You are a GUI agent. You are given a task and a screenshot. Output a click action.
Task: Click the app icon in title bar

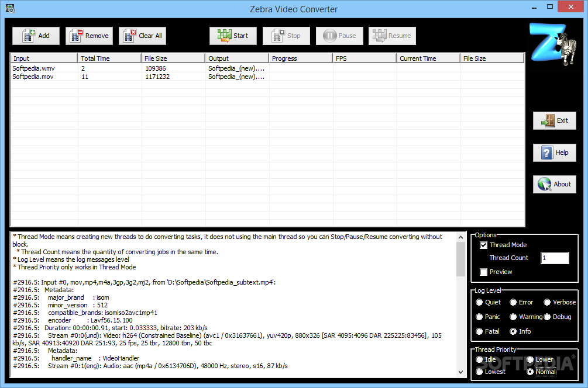coord(10,8)
